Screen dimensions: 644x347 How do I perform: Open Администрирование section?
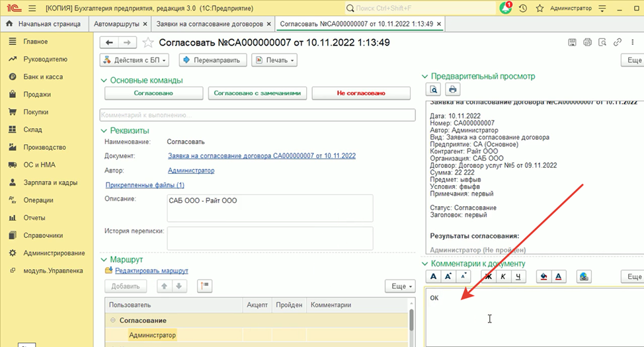coord(54,253)
